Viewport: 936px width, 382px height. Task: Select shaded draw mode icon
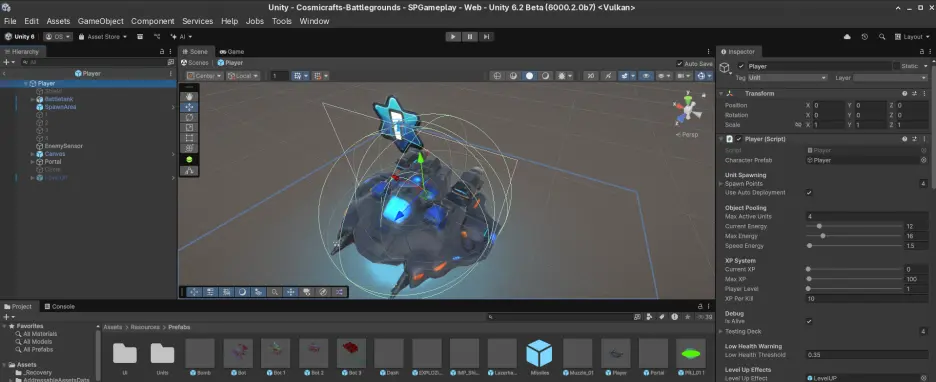529,76
